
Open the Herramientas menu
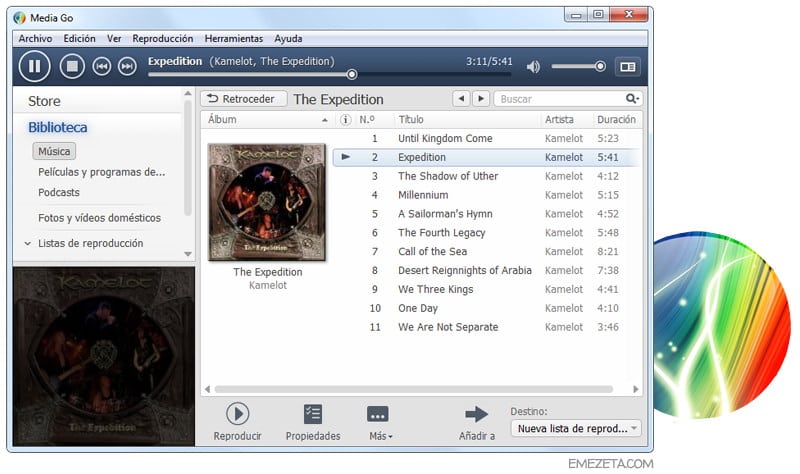234,38
